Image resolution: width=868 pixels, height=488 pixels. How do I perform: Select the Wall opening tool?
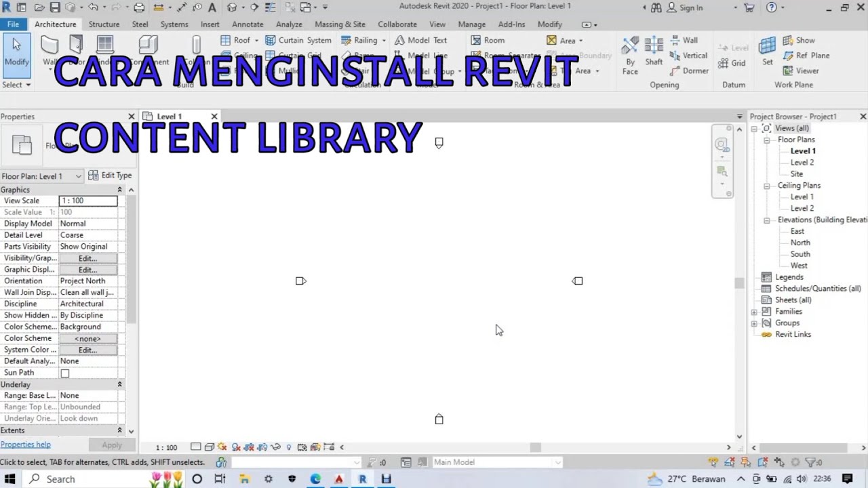pos(684,40)
